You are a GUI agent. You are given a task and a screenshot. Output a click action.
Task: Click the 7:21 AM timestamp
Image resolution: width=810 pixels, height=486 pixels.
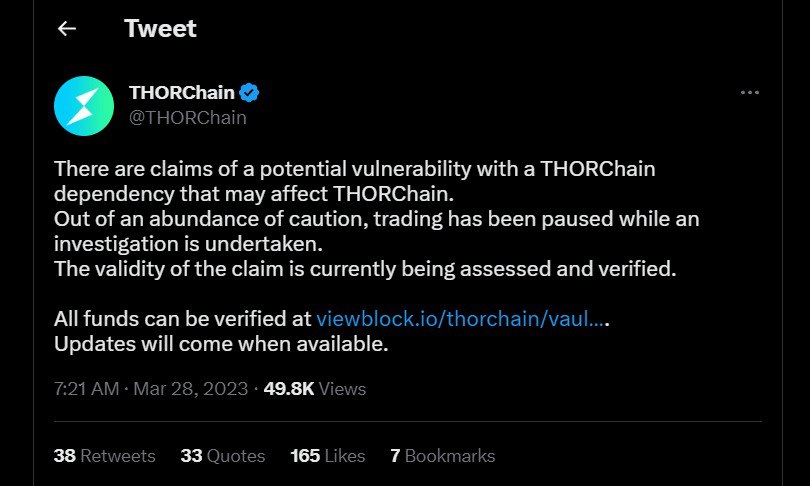point(88,388)
